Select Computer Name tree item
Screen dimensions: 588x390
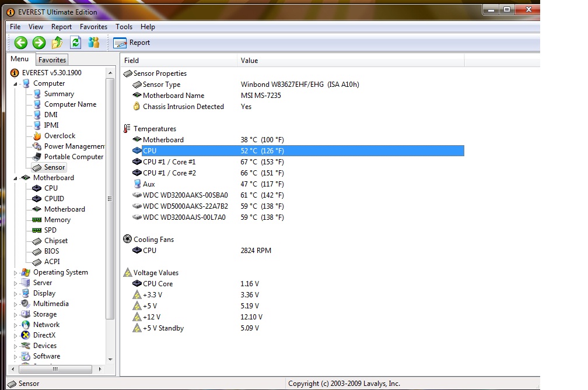point(70,104)
